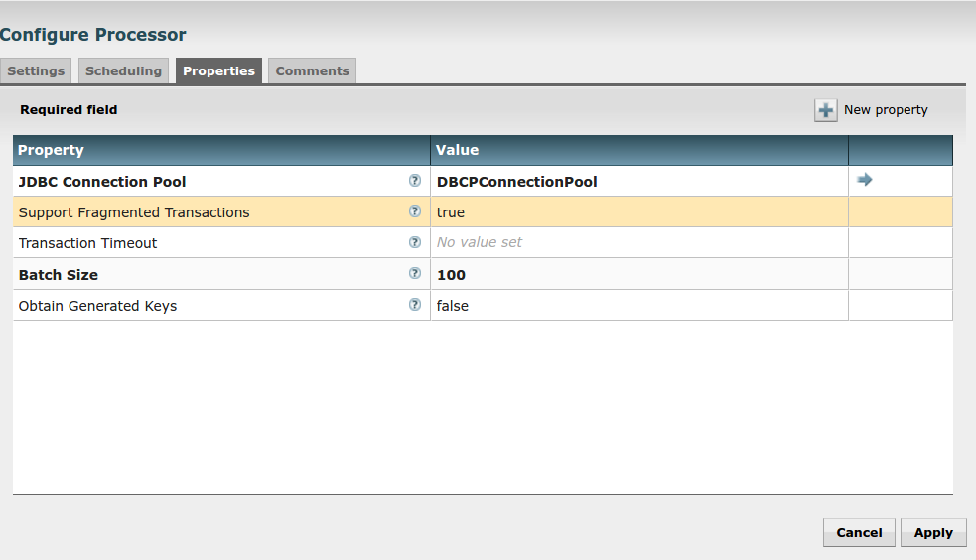Click the New property plus icon

(825, 110)
